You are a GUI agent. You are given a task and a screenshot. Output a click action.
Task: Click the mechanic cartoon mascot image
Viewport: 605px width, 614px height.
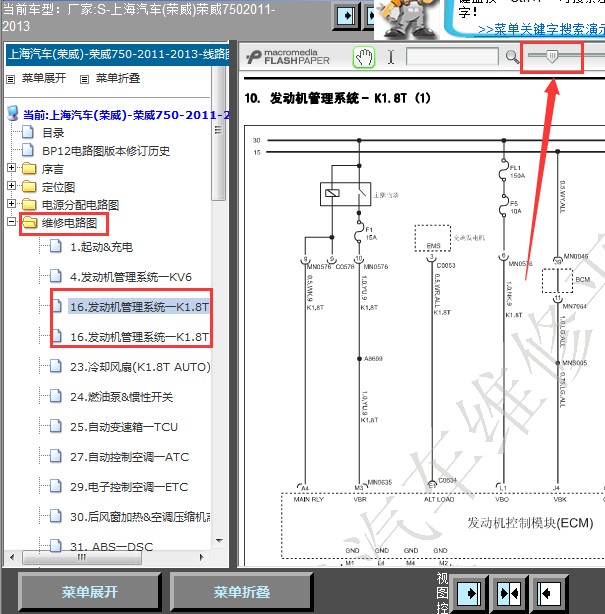click(409, 19)
